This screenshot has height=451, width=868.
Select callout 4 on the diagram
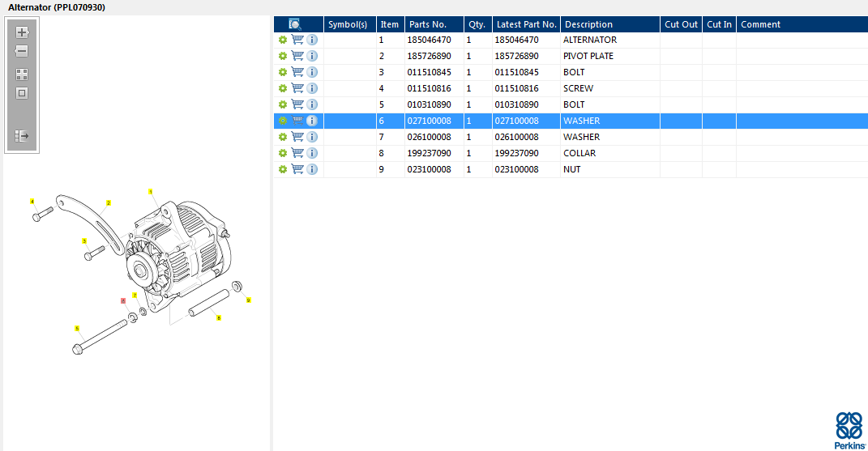coord(32,202)
